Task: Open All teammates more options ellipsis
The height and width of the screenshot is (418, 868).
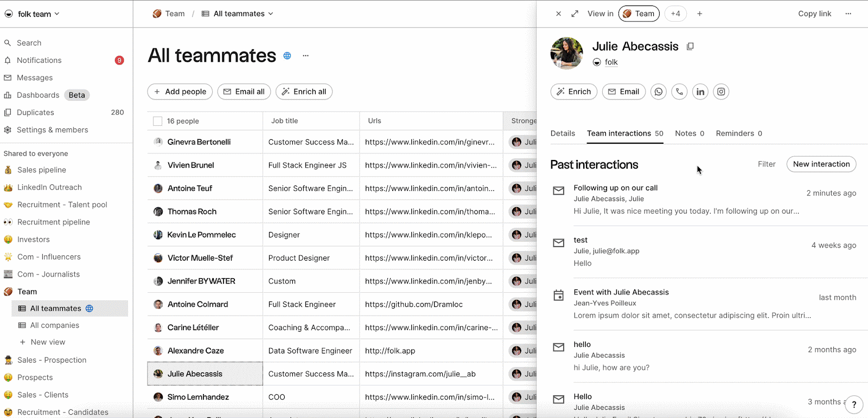Action: click(x=305, y=56)
